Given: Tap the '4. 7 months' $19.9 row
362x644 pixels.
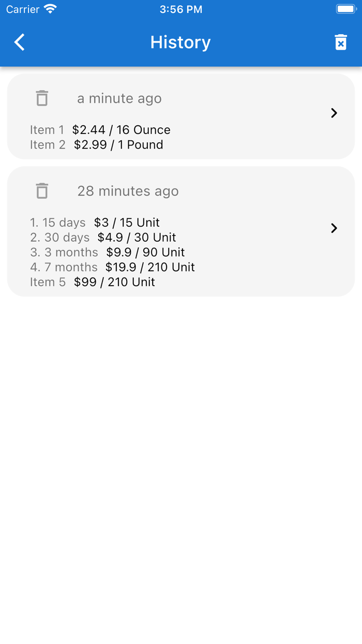Looking at the screenshot, I should pos(112,268).
